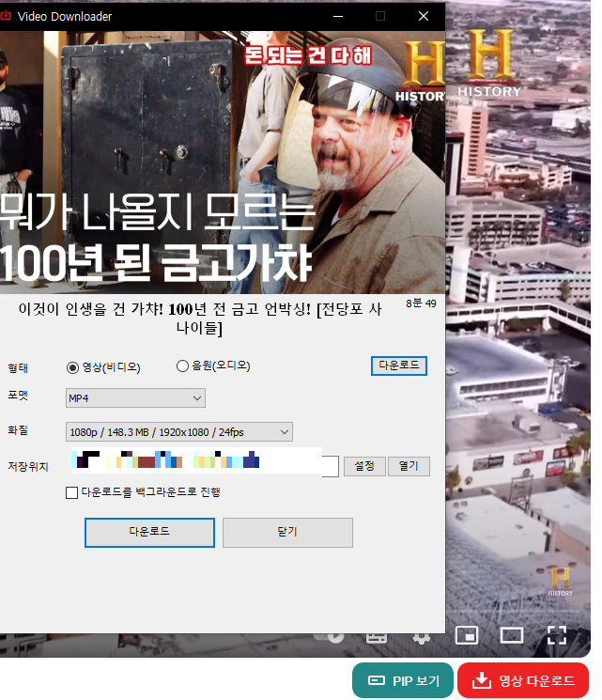Enter fullscreen via player fullscreen icon
602x700 pixels.
[x=557, y=635]
